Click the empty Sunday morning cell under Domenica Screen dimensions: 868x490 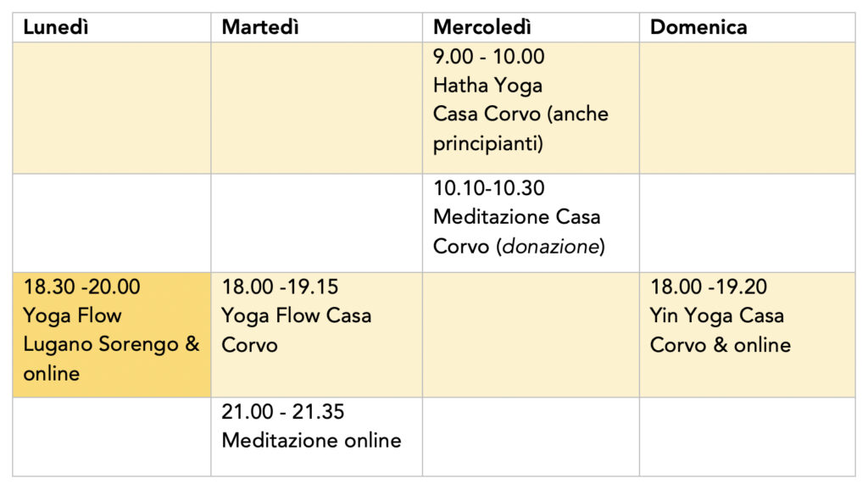tap(746, 108)
